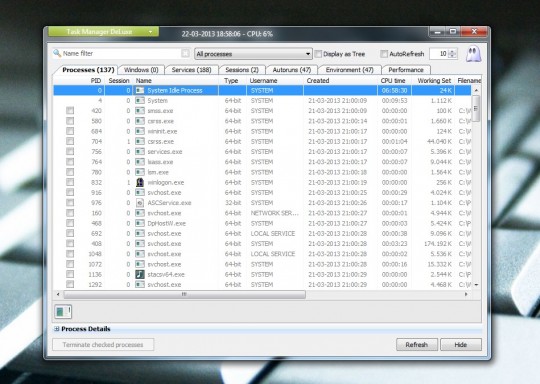Enable the AutoRefresh checkbox
Screen dimensions: 540x384
click(384, 54)
